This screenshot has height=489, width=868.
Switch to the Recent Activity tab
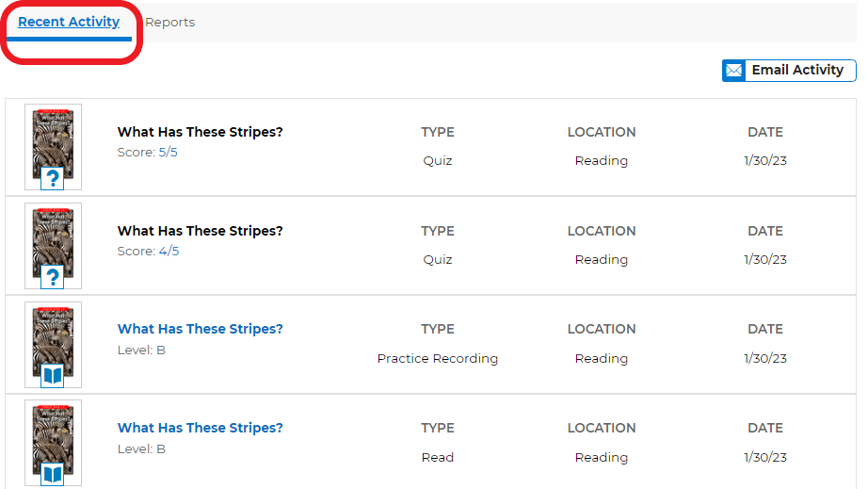[x=69, y=22]
